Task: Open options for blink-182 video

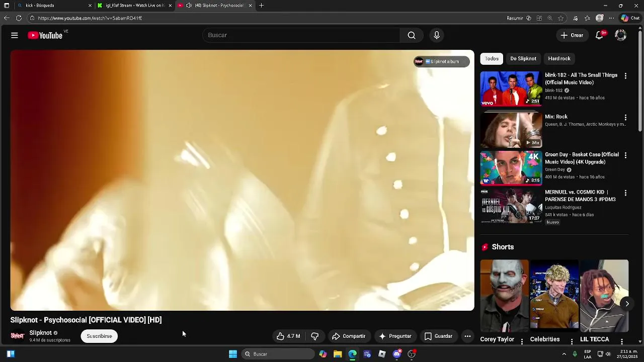Action: click(625, 76)
